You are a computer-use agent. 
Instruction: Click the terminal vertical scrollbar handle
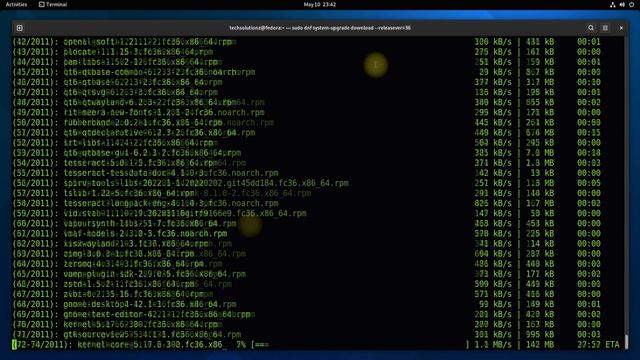(626, 342)
